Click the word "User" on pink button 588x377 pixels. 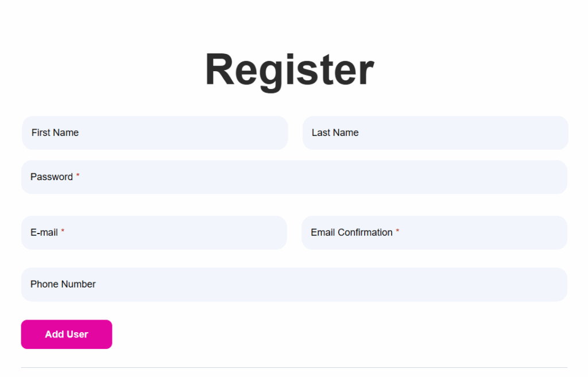[x=78, y=335]
